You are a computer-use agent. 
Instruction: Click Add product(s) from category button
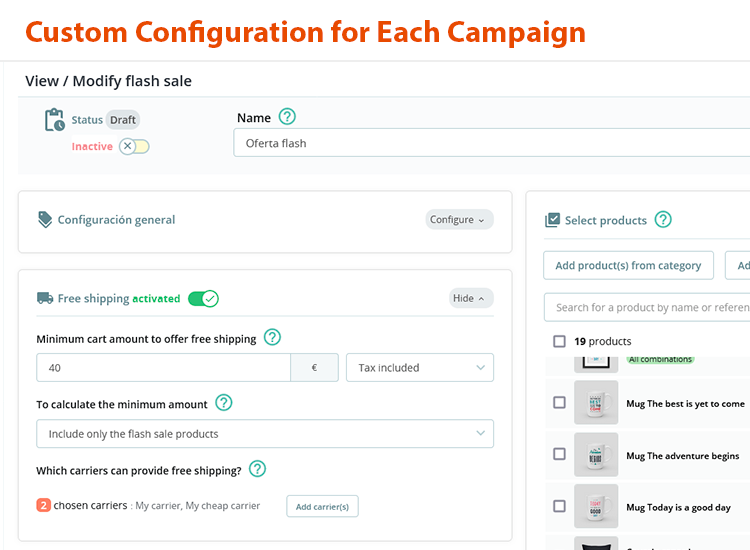(x=628, y=265)
